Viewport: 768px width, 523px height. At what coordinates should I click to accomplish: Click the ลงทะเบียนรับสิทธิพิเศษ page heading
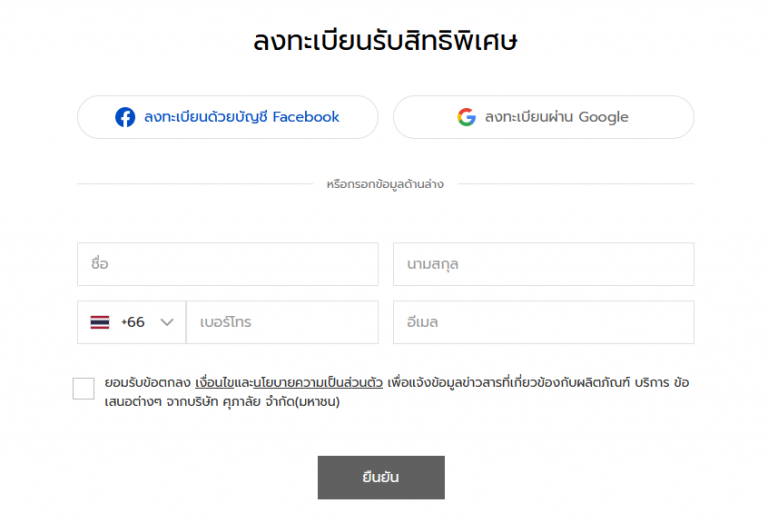(x=385, y=41)
